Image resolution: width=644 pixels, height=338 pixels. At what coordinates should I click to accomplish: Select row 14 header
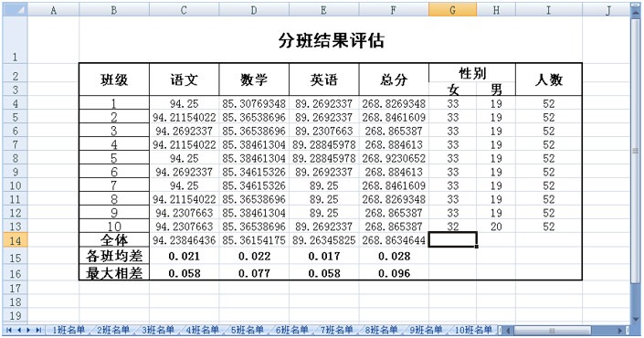point(16,240)
